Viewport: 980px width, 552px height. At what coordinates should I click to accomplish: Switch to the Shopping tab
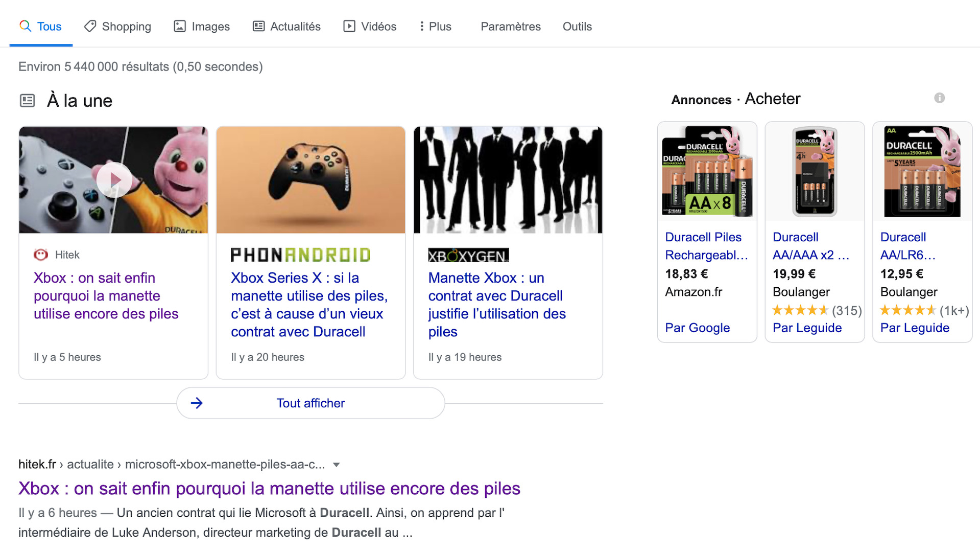coord(117,26)
